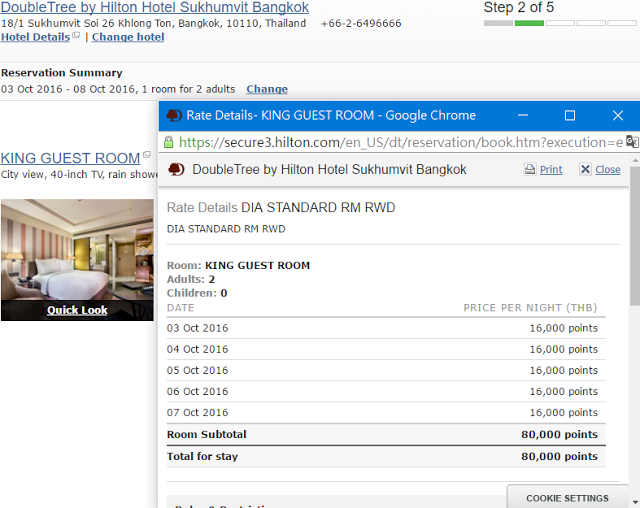Screen dimensions: 640x508
Task: Click the first gray step progress segment
Action: (x=498, y=23)
